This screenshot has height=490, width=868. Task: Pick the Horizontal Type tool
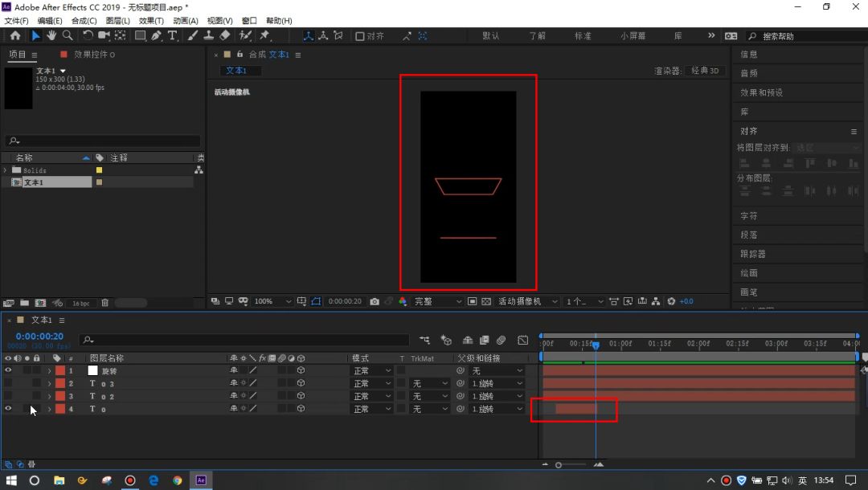click(172, 35)
